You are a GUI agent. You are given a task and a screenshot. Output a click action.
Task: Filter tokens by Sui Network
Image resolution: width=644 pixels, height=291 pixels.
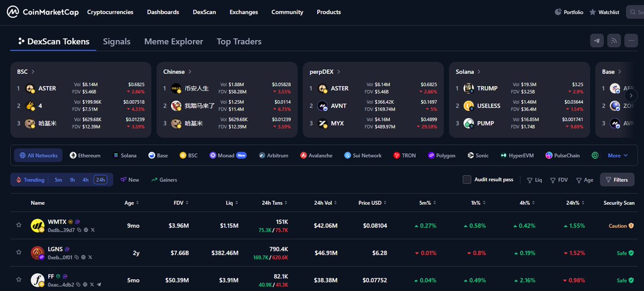363,155
